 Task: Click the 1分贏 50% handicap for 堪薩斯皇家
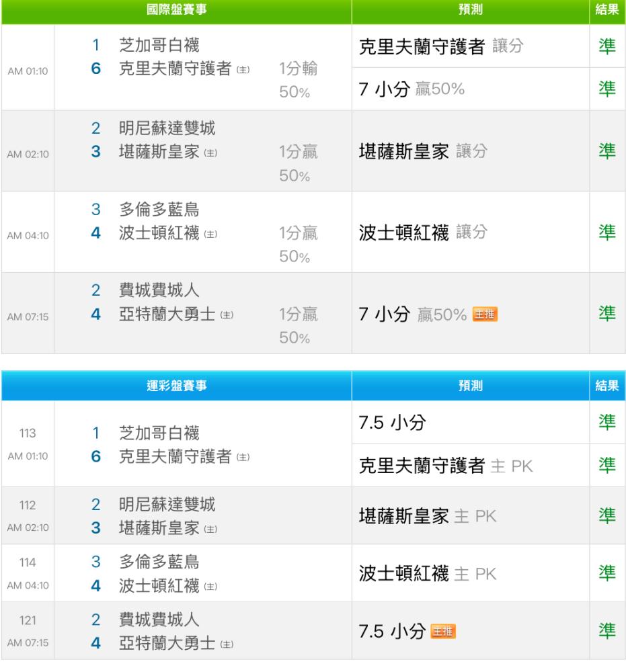(x=298, y=163)
